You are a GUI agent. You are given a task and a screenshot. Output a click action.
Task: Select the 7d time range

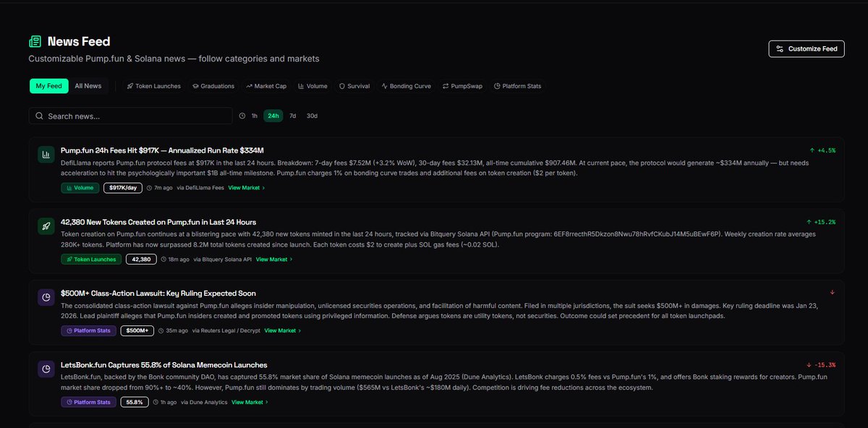[292, 116]
